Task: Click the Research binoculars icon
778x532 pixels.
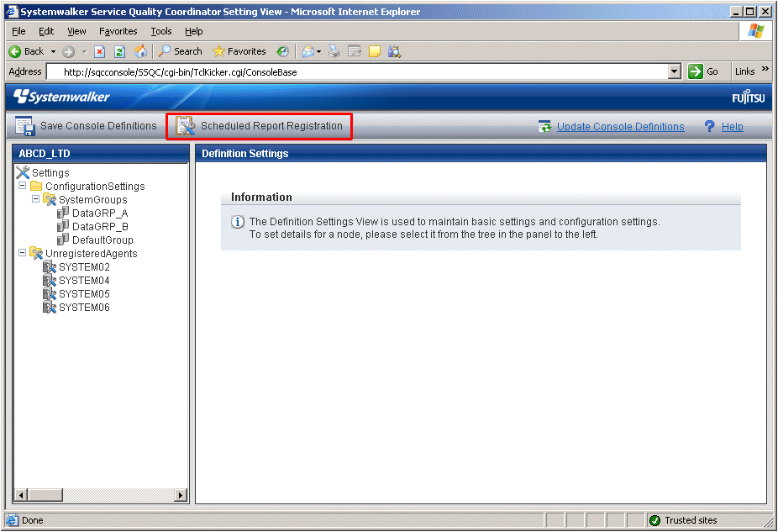Action: [x=394, y=51]
